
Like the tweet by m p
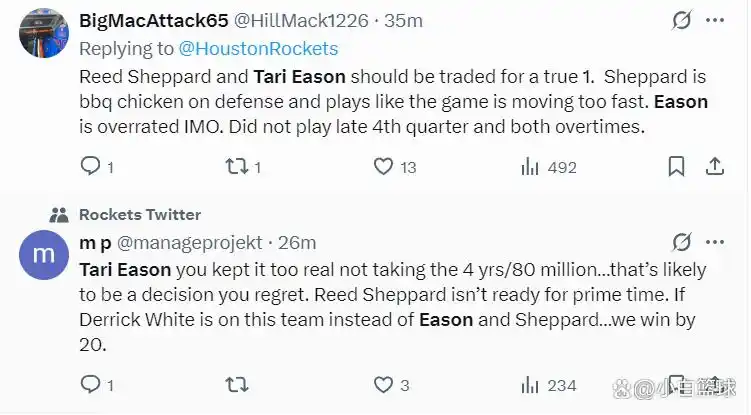point(383,384)
